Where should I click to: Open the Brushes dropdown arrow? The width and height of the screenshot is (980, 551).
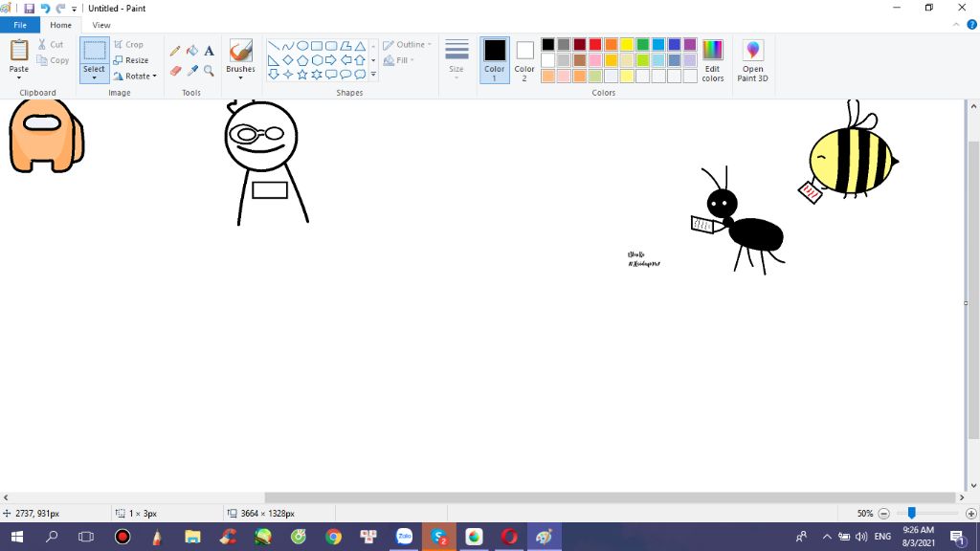(x=240, y=78)
